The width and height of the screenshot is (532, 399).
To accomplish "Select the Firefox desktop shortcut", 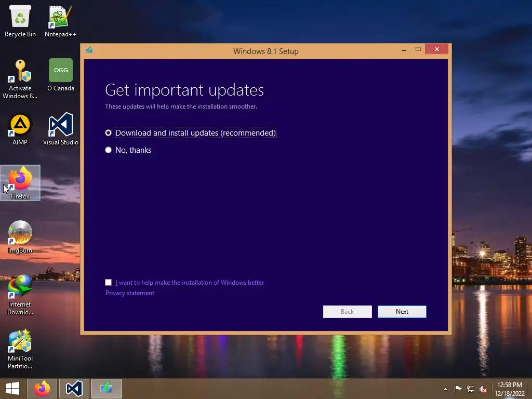I will tap(20, 183).
